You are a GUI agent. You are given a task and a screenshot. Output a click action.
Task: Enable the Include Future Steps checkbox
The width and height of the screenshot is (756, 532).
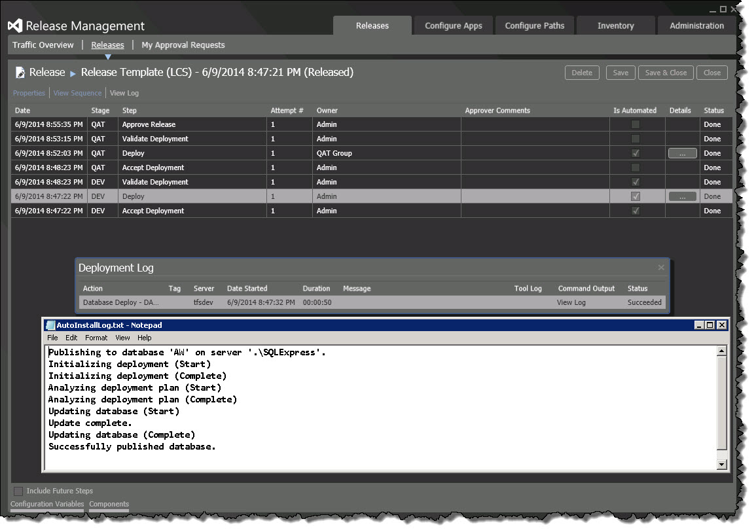click(x=18, y=491)
